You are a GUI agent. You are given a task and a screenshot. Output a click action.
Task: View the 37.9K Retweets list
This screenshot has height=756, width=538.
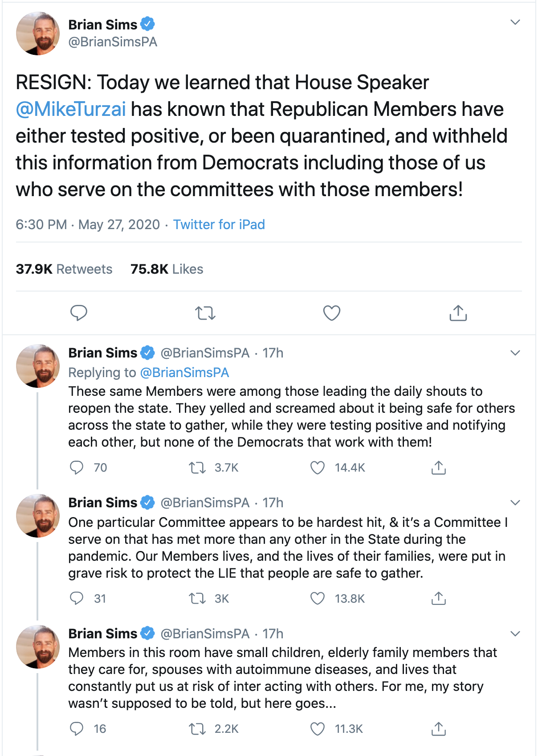tap(64, 269)
